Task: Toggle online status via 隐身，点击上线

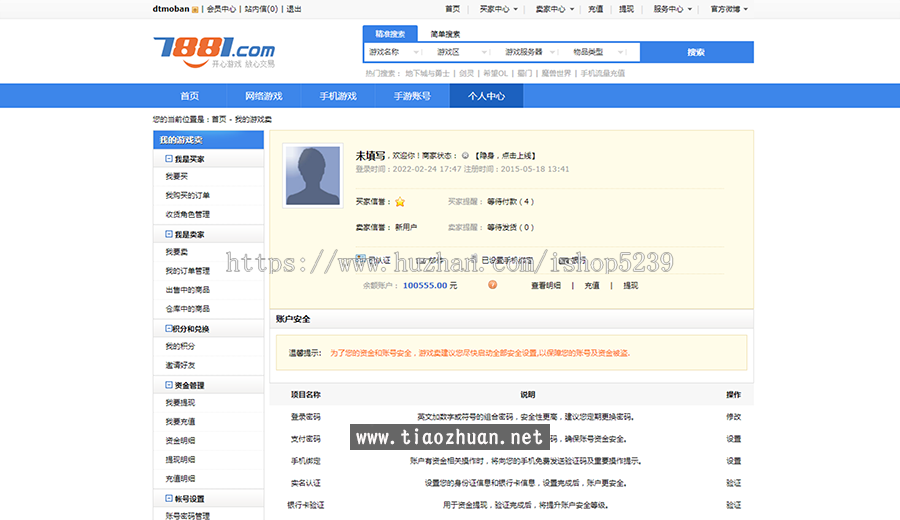Action: 507,156
